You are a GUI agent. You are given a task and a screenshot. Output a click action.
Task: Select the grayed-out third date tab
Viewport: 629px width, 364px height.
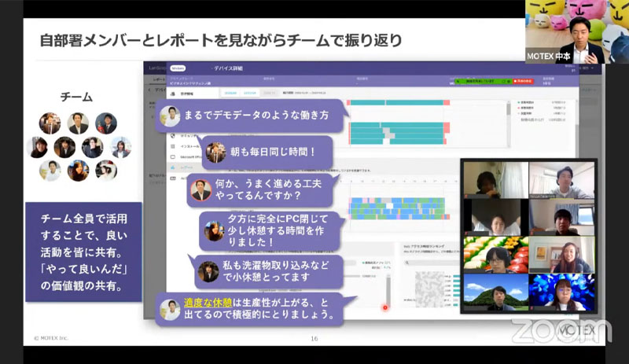coord(269,93)
